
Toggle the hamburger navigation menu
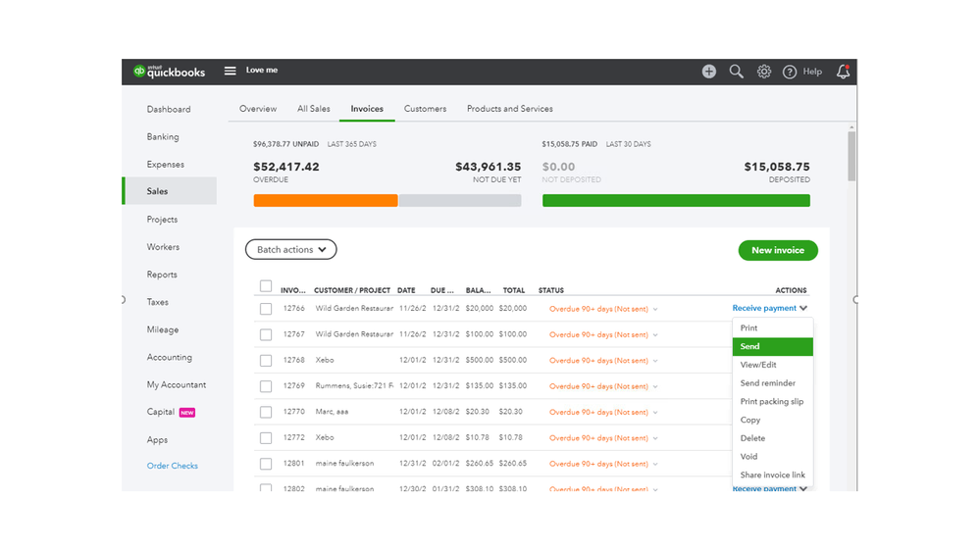pyautogui.click(x=230, y=71)
